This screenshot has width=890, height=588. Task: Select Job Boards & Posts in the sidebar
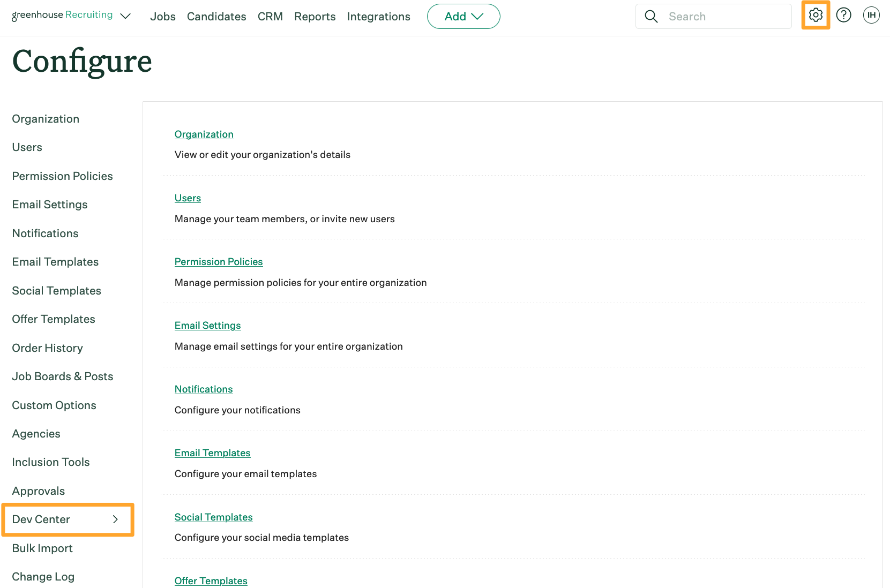62,376
